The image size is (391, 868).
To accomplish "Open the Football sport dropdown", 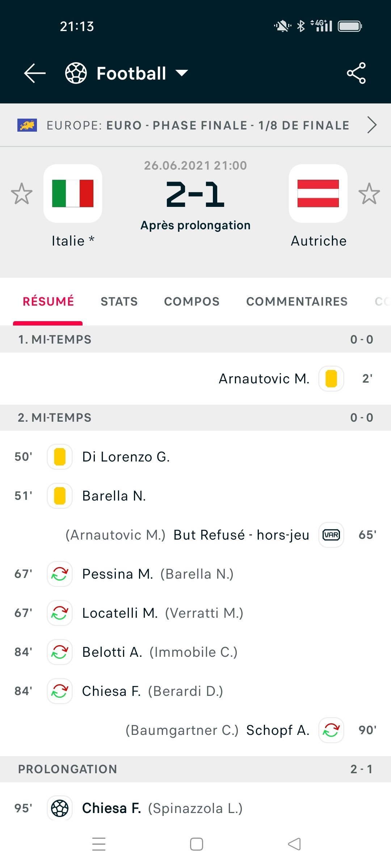I will (182, 73).
